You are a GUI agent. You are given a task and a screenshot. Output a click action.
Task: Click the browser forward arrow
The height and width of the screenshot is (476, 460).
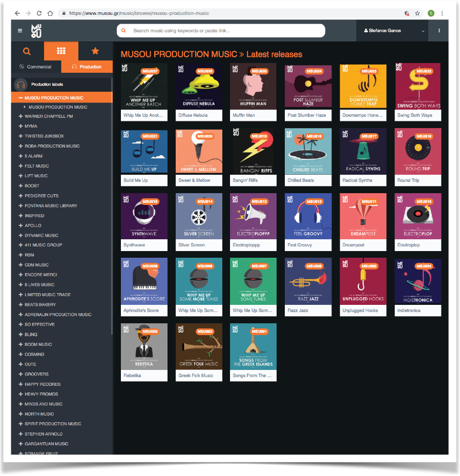coord(28,13)
